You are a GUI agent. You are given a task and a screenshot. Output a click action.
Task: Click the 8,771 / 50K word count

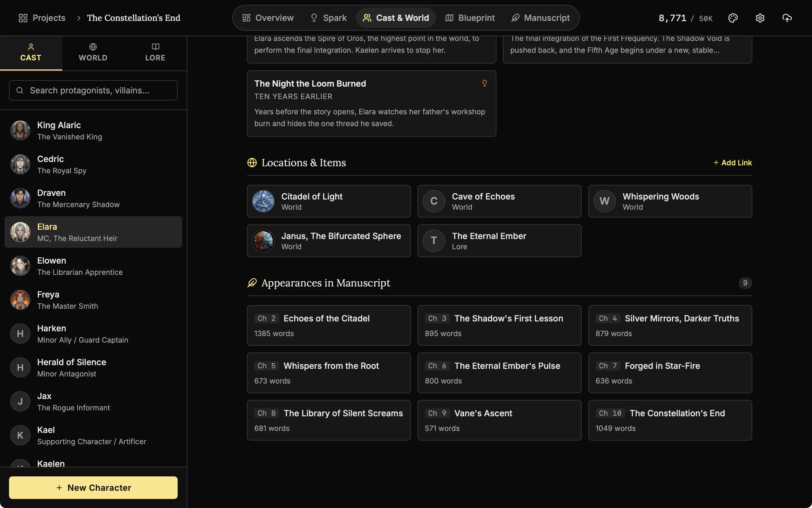click(685, 18)
